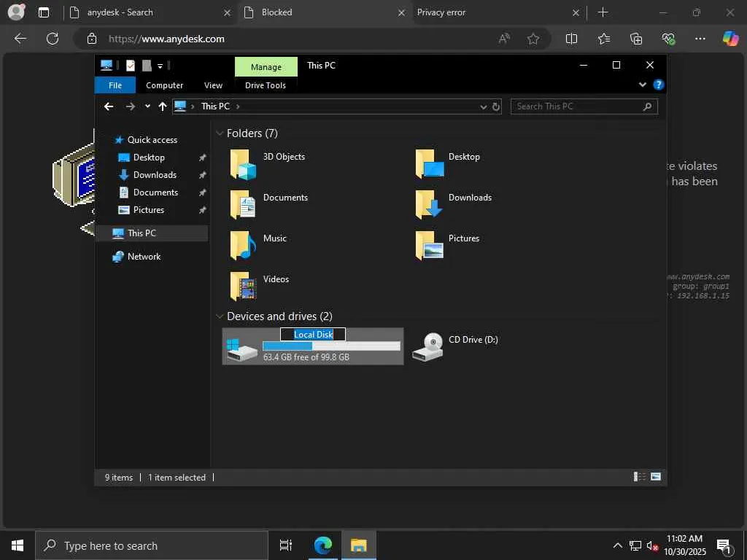Click the Local Disk rename text box
747x560 pixels.
tap(313, 334)
